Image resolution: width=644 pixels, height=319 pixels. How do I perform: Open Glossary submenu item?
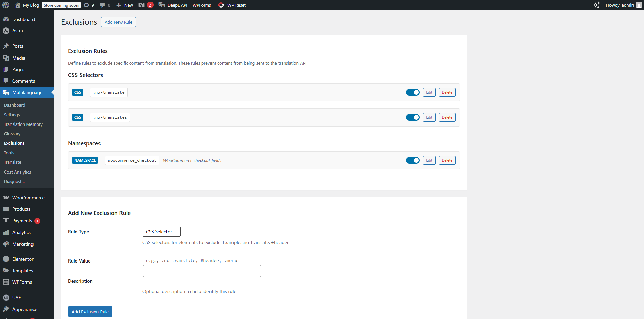pos(12,134)
